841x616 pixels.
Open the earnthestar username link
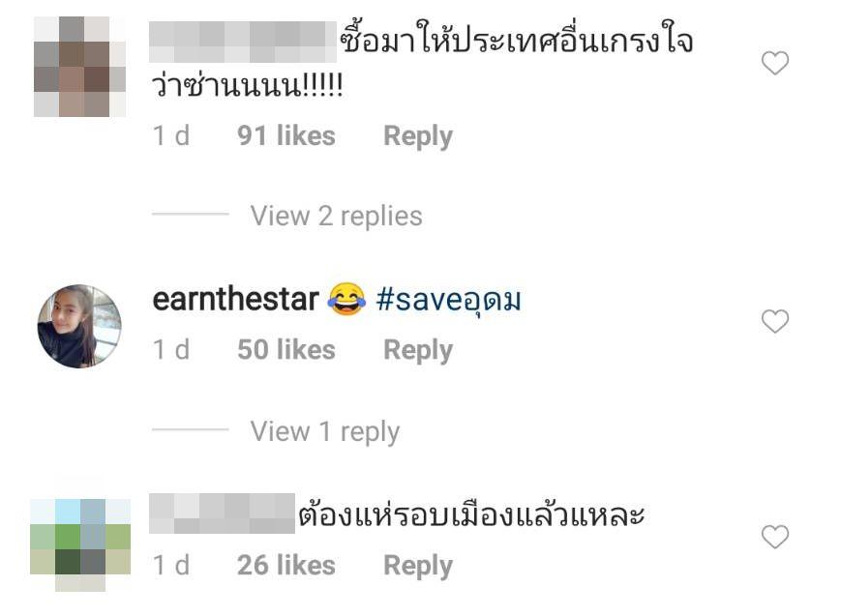tap(236, 299)
